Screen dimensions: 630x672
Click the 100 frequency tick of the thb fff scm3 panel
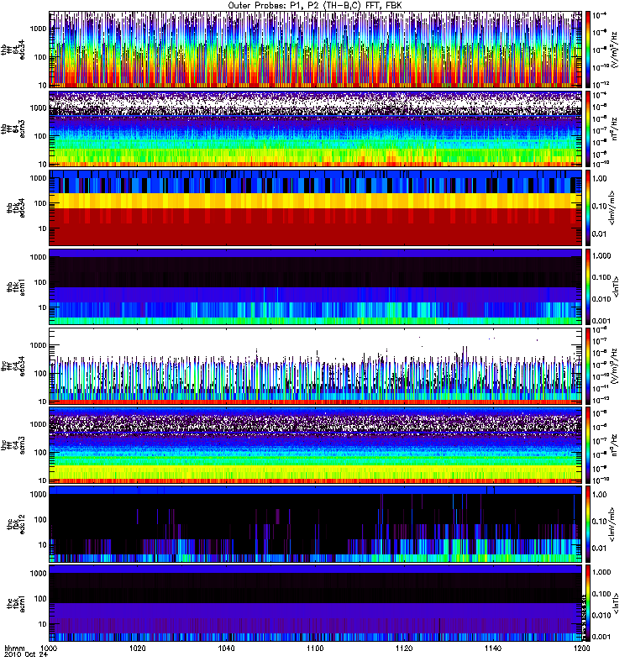39,136
